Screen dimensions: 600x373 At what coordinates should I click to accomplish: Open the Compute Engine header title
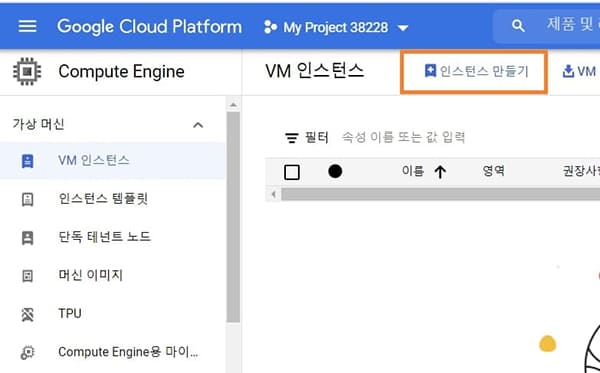coord(121,72)
